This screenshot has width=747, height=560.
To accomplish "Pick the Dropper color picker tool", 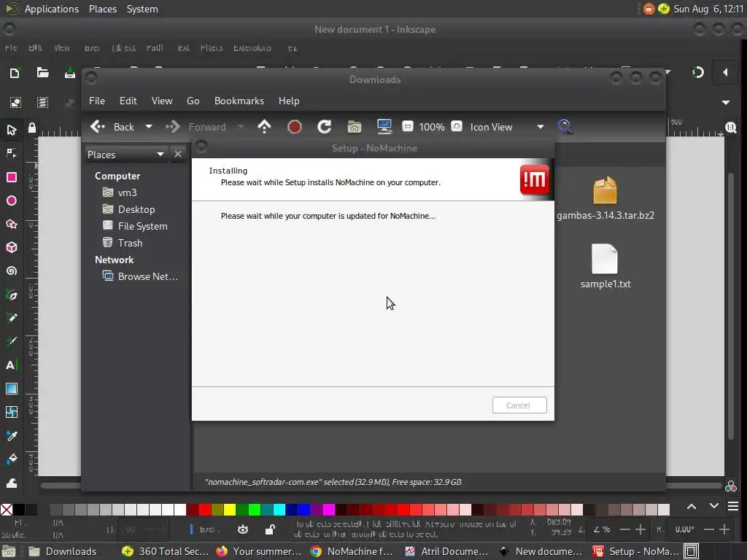I will tap(12, 436).
